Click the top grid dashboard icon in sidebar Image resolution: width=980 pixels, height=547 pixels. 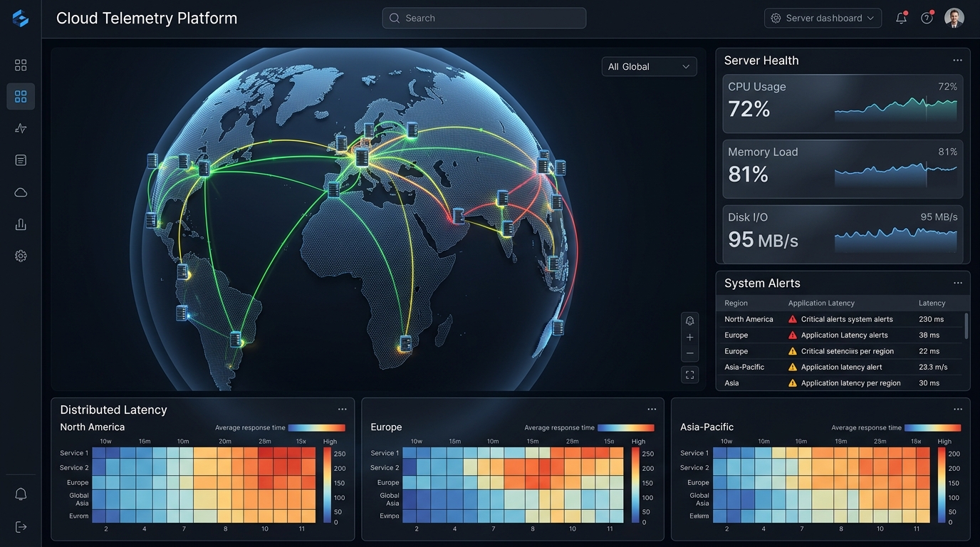[21, 65]
